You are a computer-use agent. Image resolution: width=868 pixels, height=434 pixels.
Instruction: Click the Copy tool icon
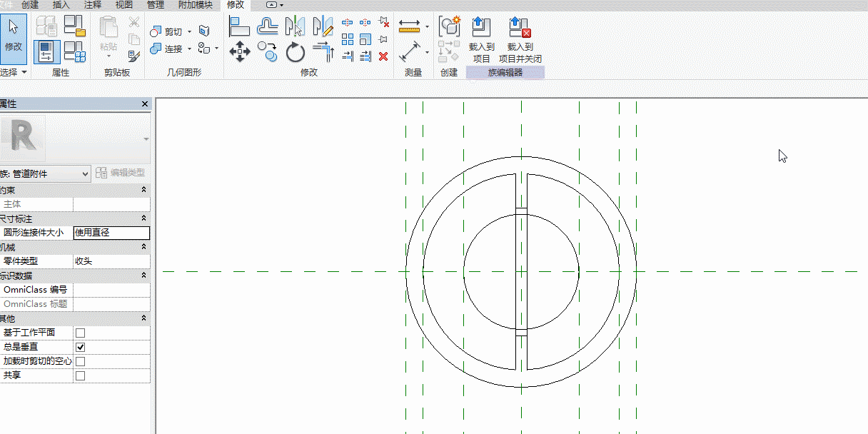click(268, 51)
